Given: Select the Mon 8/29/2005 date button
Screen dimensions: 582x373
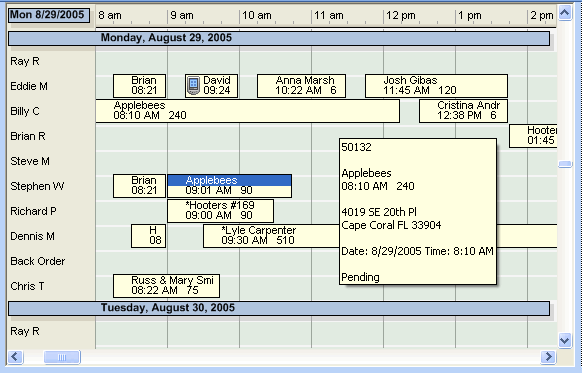Looking at the screenshot, I should point(49,15).
